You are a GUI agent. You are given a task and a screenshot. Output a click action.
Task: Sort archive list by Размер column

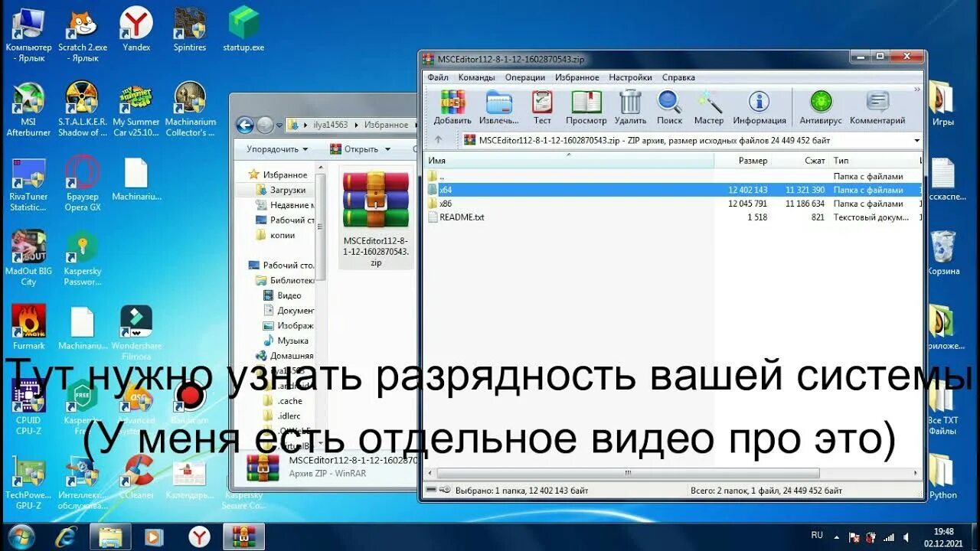(x=742, y=161)
